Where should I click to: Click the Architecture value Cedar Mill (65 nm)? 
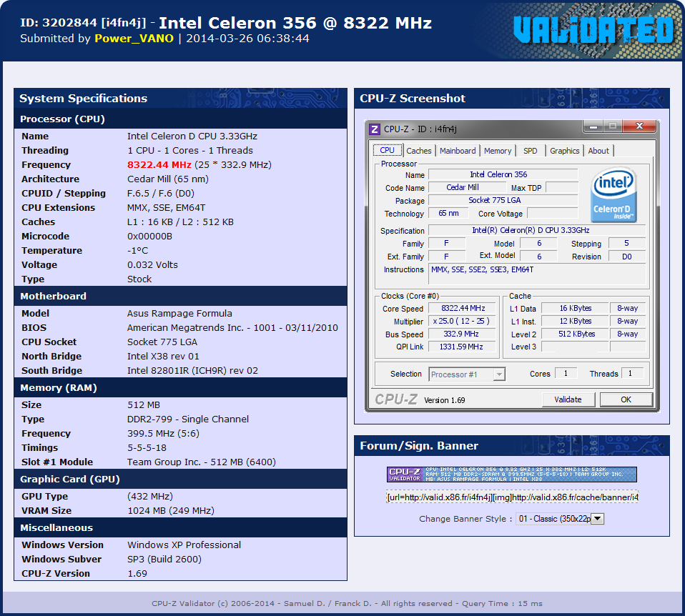[x=168, y=179]
